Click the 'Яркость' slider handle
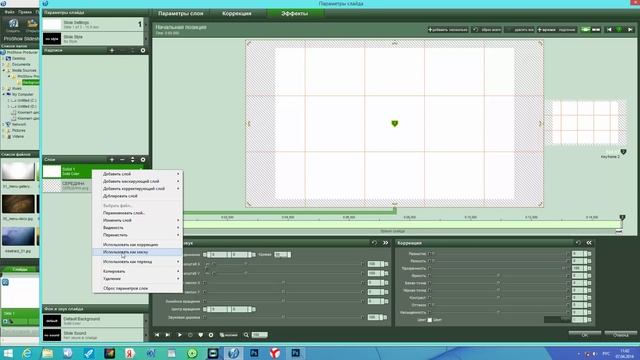The height and width of the screenshot is (360, 640). click(498, 276)
